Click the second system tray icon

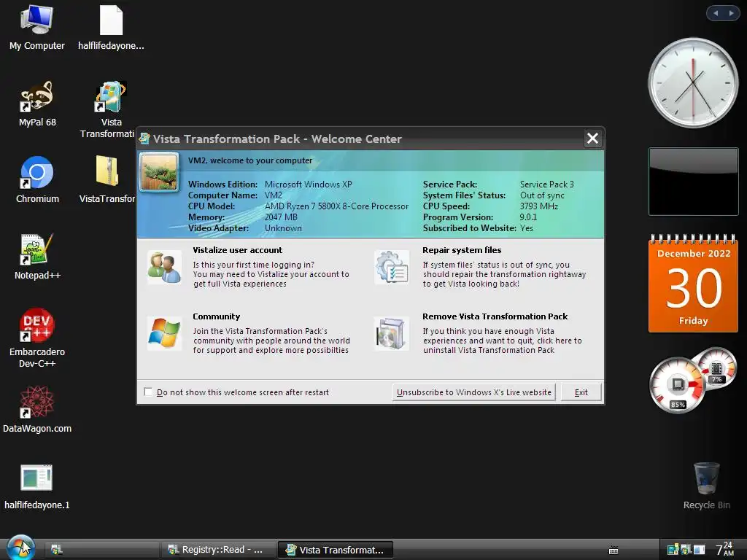tap(686, 550)
